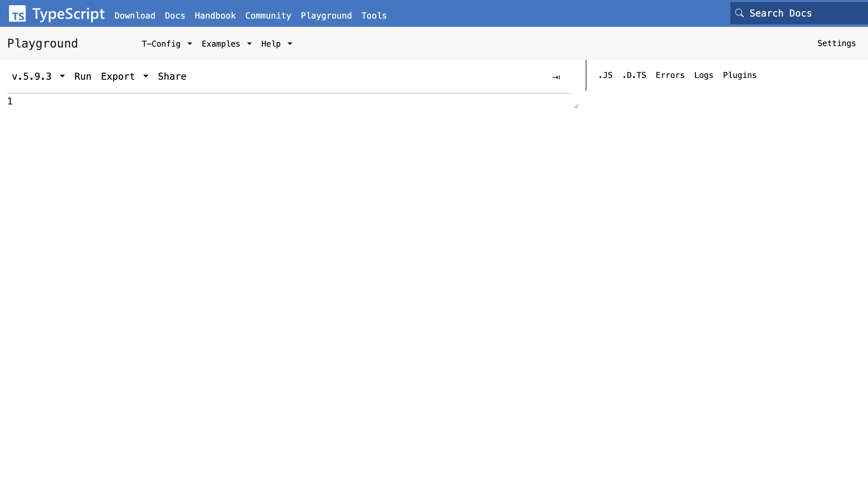Open the Download link in header

[135, 16]
